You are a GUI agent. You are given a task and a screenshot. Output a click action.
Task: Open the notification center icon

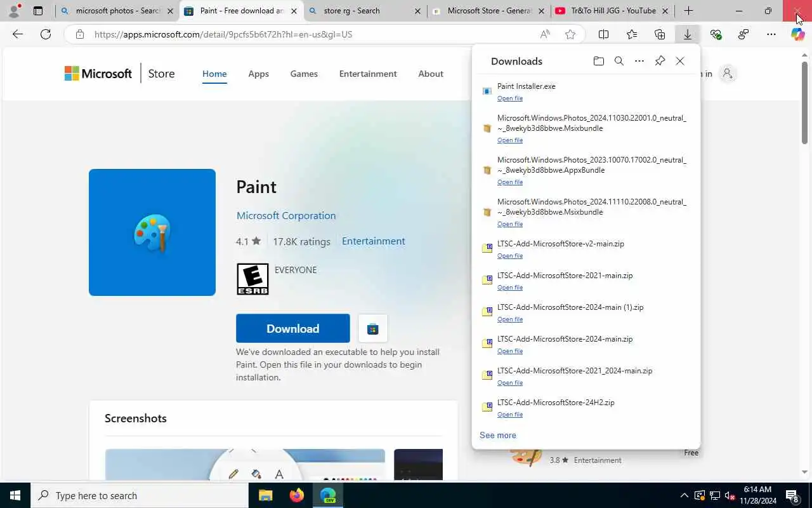(793, 495)
